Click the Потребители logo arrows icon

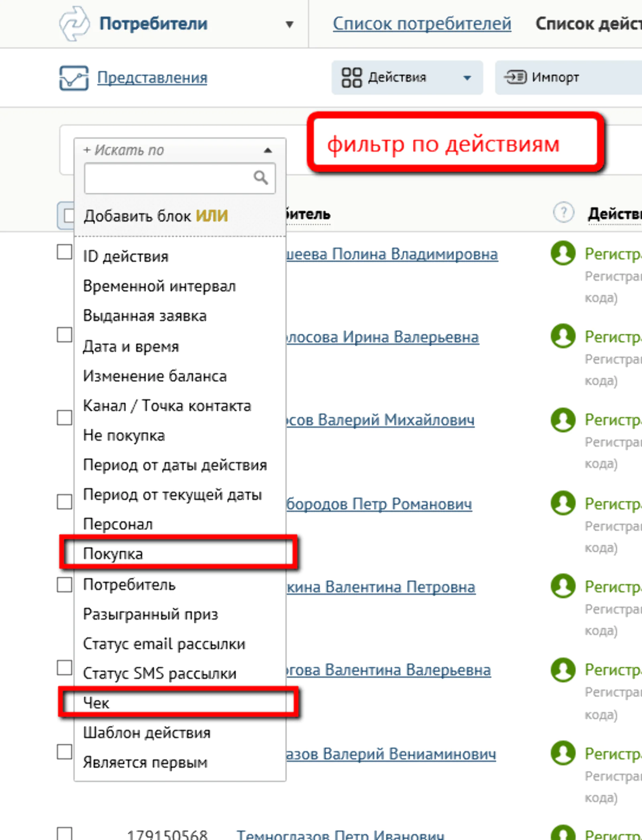coord(74,24)
